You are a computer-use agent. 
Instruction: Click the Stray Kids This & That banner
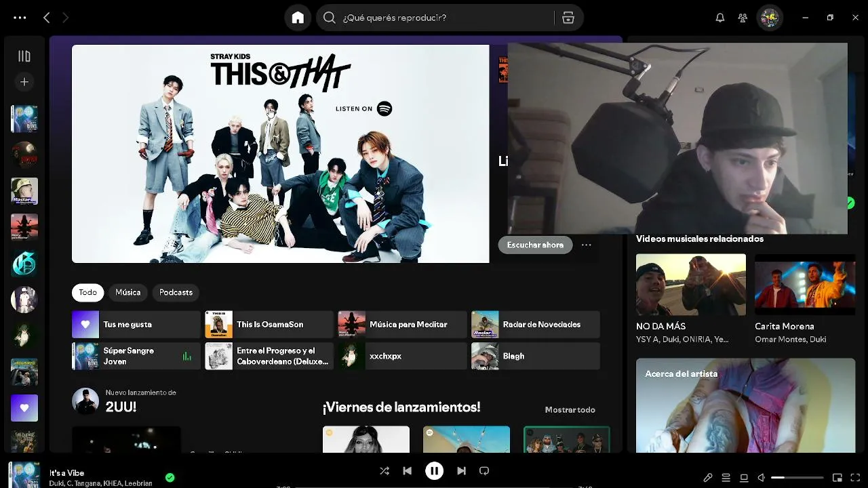(280, 154)
